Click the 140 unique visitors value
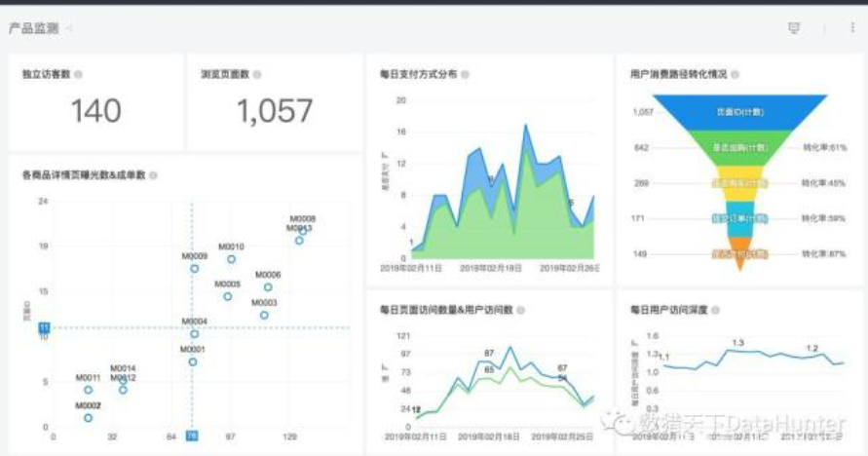Viewport: 868px width, 456px height. [96, 111]
